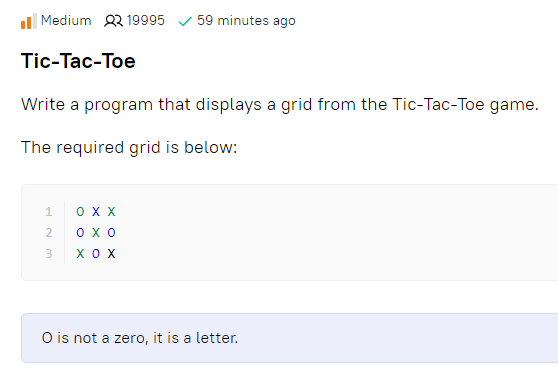Click the problem description sentence

point(280,105)
